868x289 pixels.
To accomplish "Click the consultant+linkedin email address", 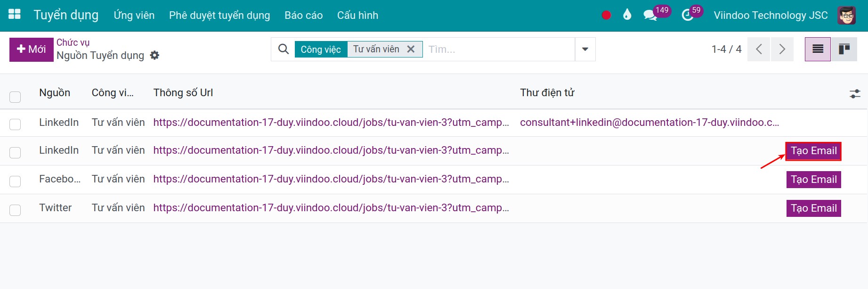I will point(649,123).
